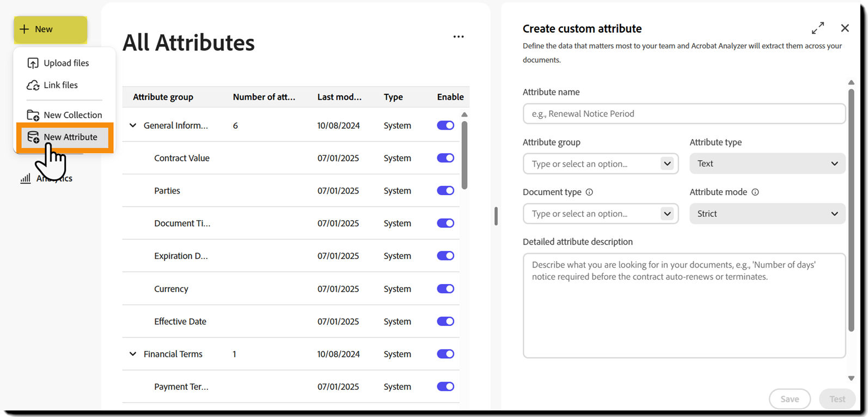Click the Last modified column header
Screen dimensions: 868x417
[x=339, y=97]
